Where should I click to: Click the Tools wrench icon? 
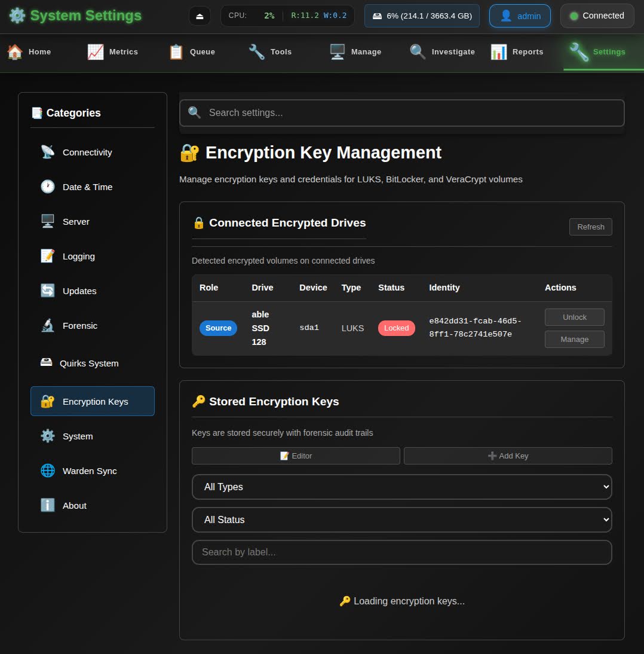[256, 52]
